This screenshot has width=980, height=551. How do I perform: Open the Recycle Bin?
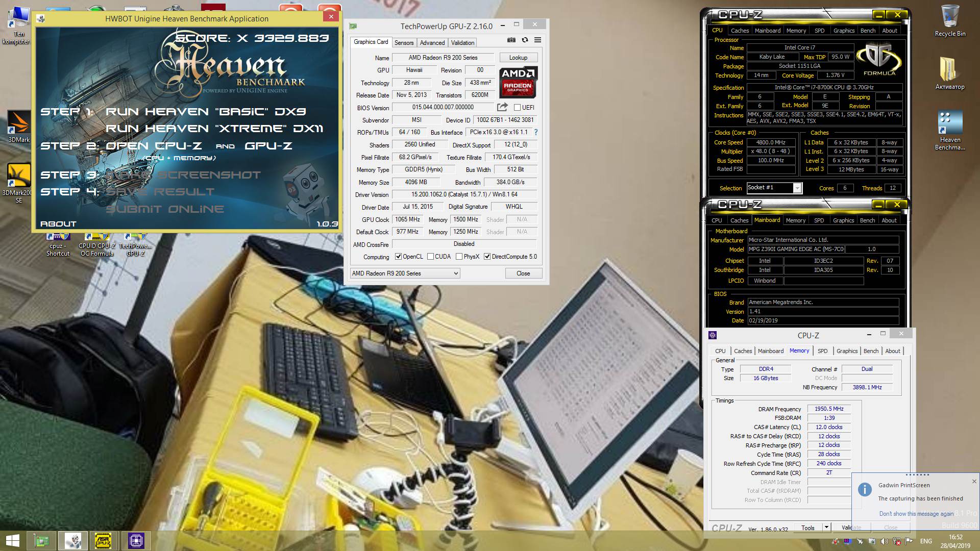tap(950, 21)
